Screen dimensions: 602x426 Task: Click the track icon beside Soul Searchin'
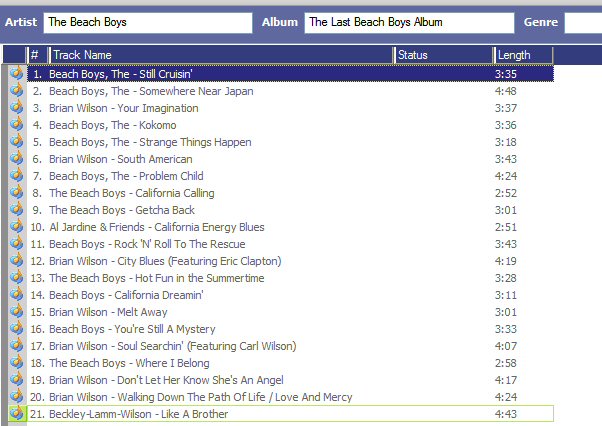click(17, 345)
